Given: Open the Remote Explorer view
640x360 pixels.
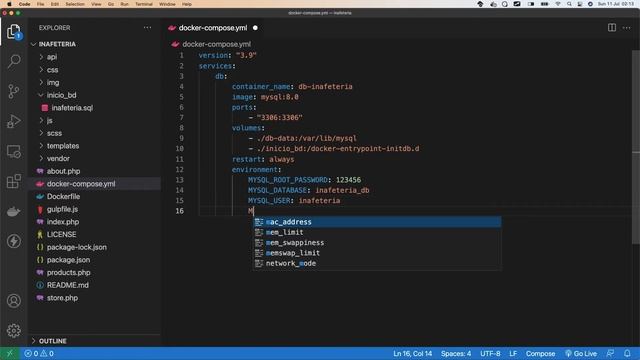Looking at the screenshot, I should [13, 151].
